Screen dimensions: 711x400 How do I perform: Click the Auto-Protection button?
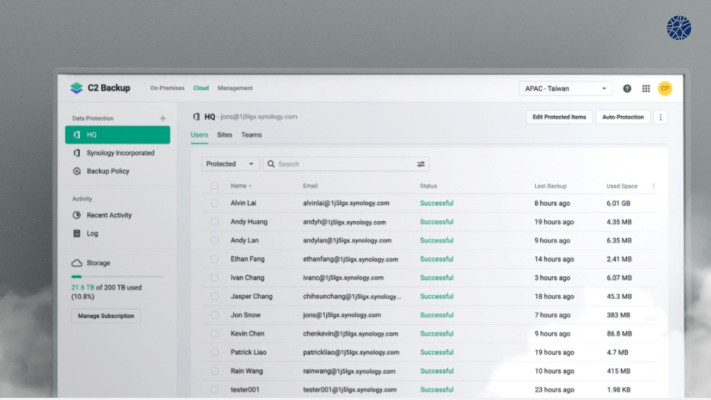pyautogui.click(x=623, y=117)
